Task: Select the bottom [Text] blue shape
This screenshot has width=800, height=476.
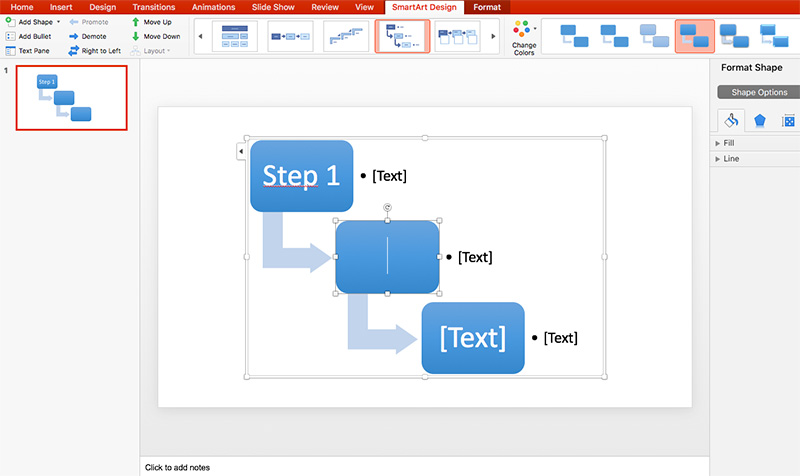Action: tap(473, 338)
